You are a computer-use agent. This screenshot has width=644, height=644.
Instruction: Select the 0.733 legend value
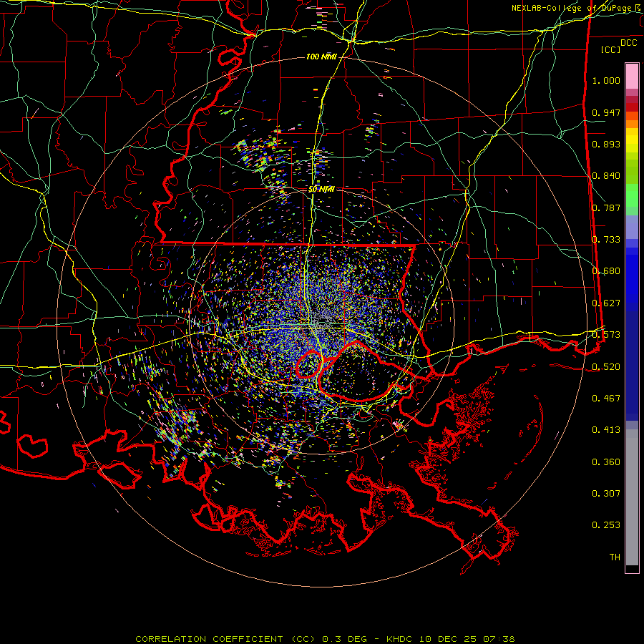click(x=606, y=240)
